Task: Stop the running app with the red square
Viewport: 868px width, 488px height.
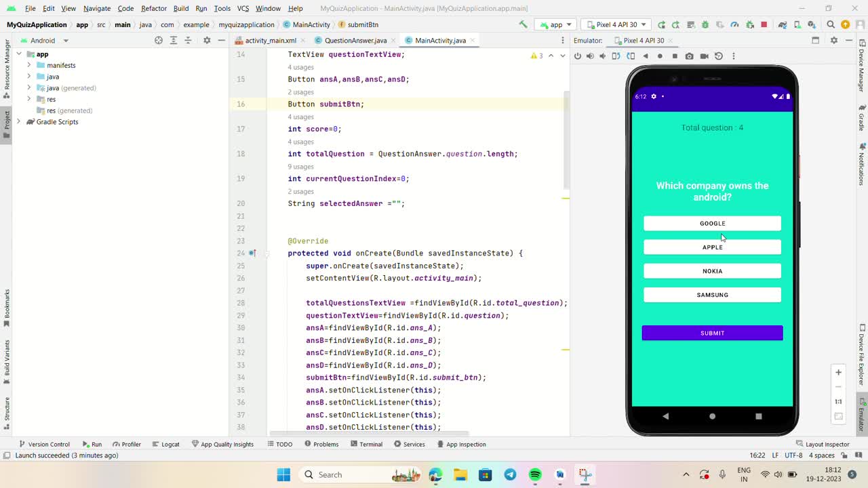Action: click(764, 24)
